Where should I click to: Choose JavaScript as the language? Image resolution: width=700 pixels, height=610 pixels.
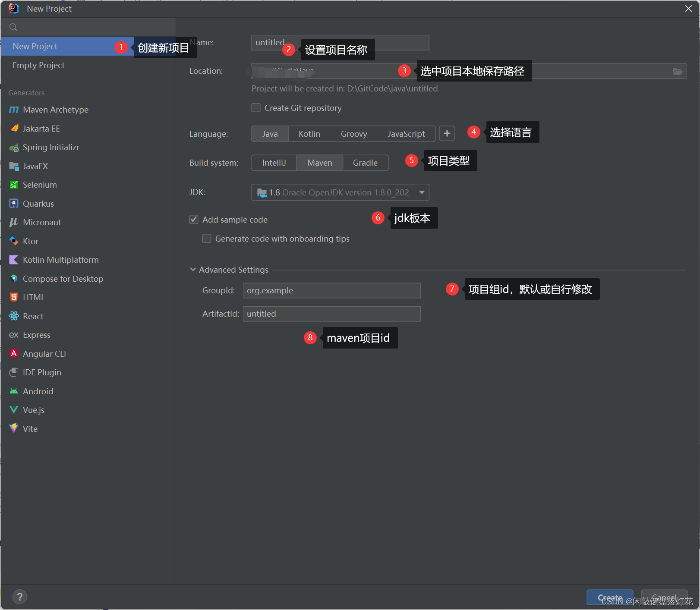[x=407, y=134]
